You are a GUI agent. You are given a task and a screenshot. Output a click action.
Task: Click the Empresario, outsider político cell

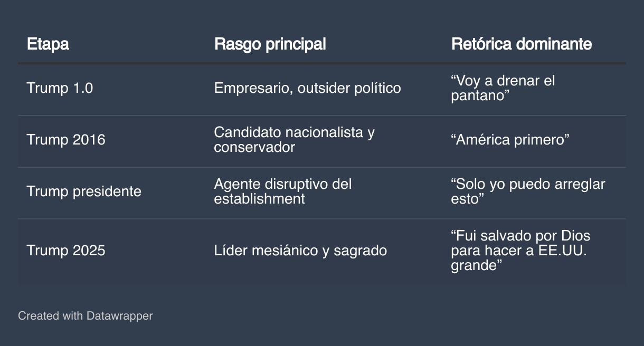point(307,88)
